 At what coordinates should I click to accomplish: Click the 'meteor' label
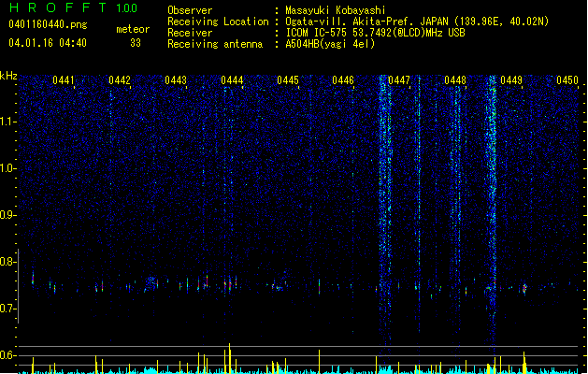click(x=133, y=29)
